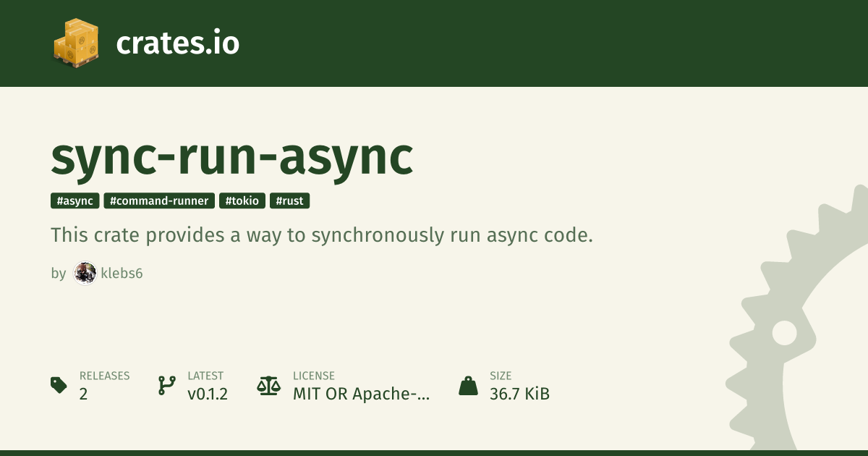The image size is (868, 456).
Task: Click the latest version branch icon
Action: click(x=167, y=385)
